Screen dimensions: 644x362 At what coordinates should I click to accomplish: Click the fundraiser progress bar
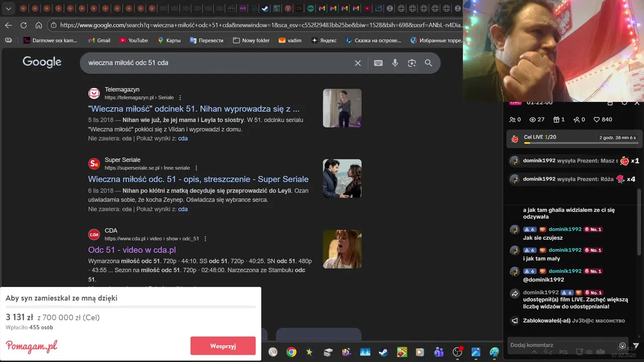point(130,307)
